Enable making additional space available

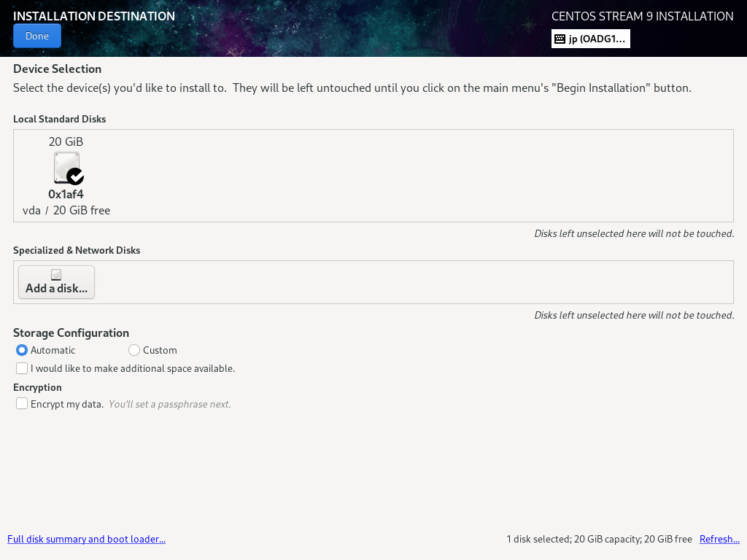click(22, 368)
